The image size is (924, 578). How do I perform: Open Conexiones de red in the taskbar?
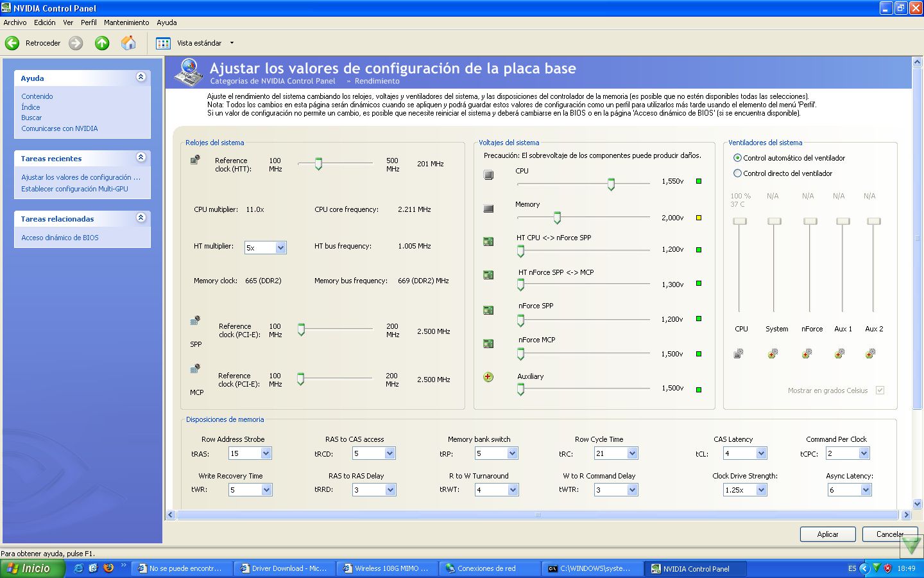pos(486,568)
